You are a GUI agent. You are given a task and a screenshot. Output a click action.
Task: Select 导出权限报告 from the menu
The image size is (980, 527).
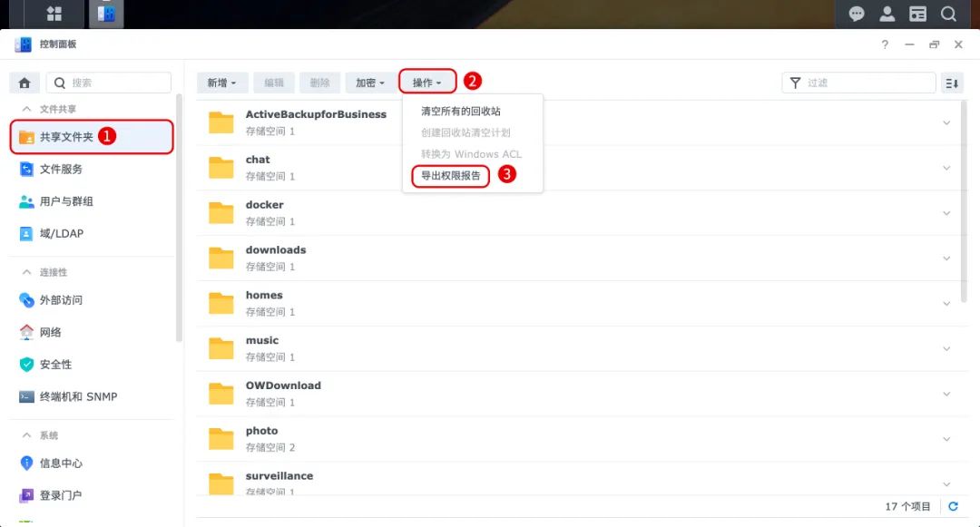451,175
